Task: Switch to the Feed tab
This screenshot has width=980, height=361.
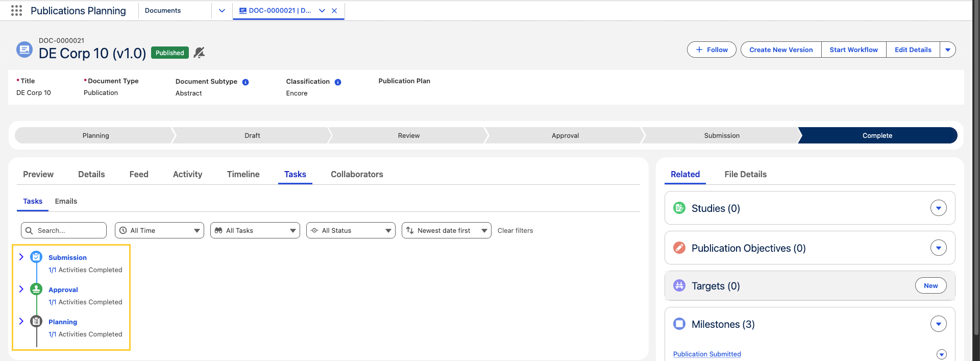Action: point(139,174)
